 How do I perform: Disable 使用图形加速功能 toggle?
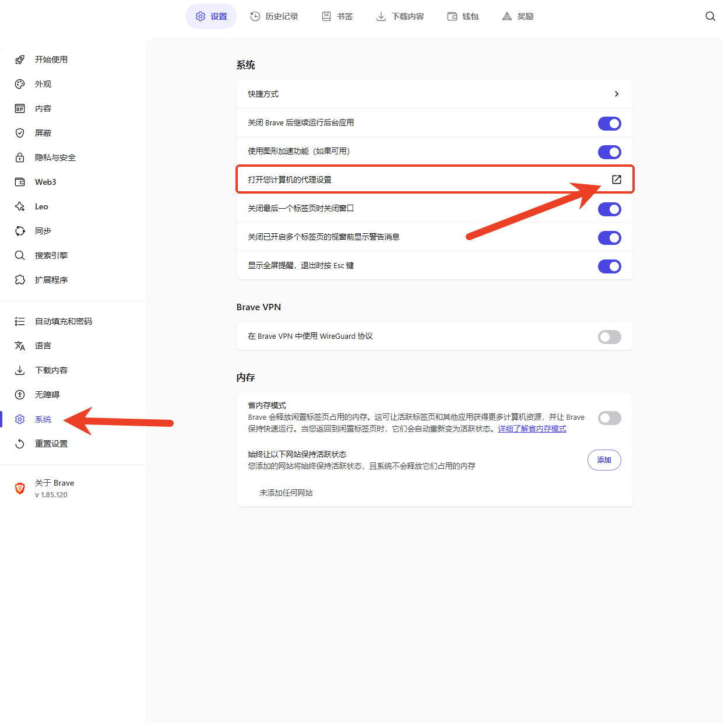[609, 152]
